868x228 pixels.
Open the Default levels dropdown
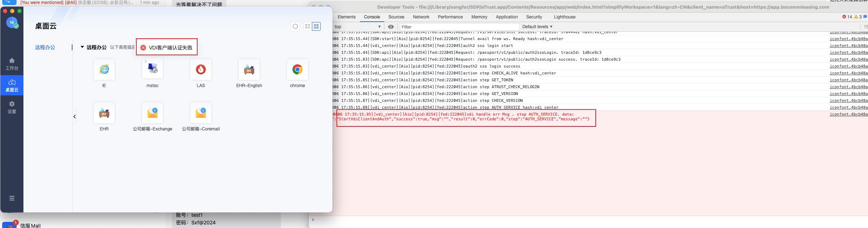click(537, 27)
